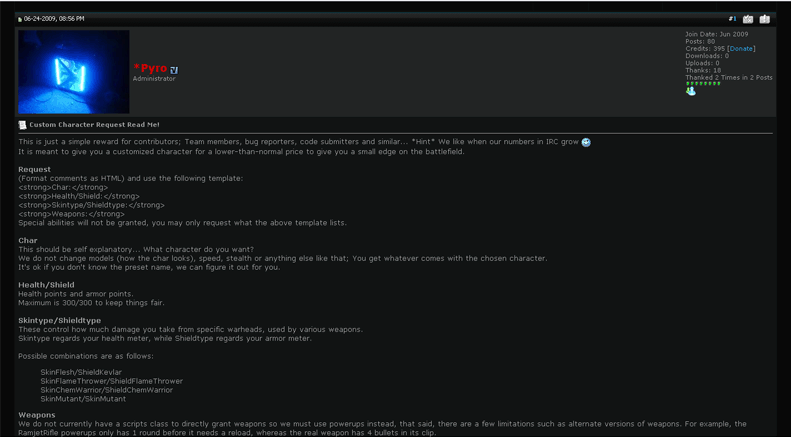
Task: Click the 'Skintype/Shieldtype' section heading
Action: click(x=59, y=320)
